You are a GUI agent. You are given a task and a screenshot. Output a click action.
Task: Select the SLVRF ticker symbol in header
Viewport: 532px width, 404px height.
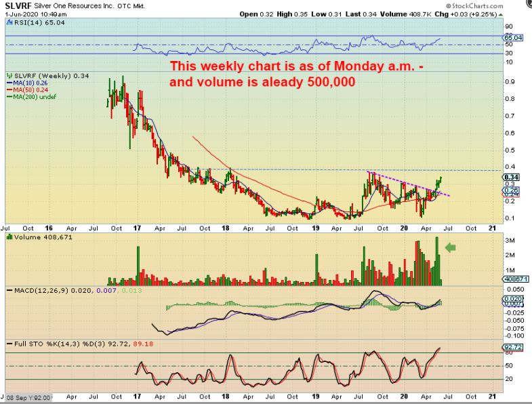[18, 6]
